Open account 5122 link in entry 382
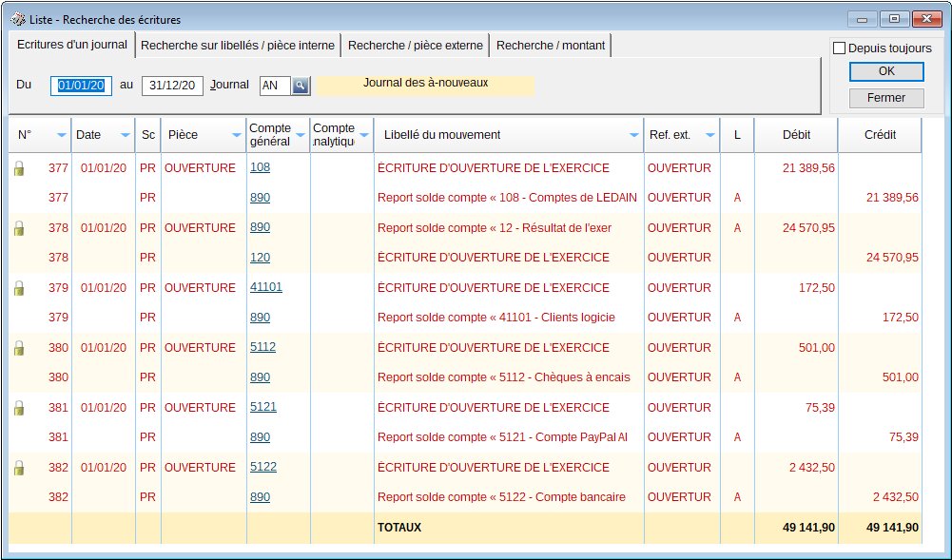This screenshot has width=952, height=560. tap(262, 467)
